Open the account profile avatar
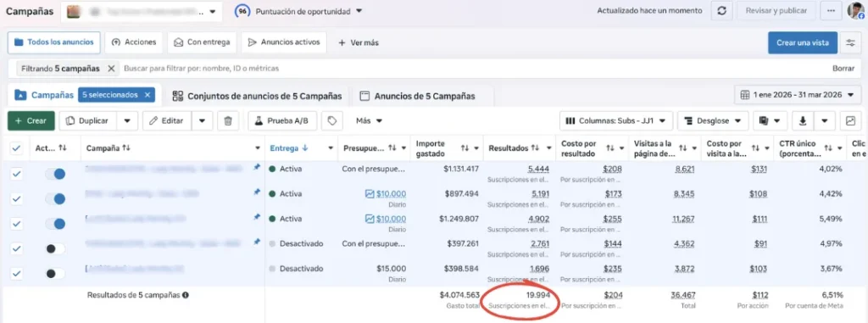 point(855,11)
